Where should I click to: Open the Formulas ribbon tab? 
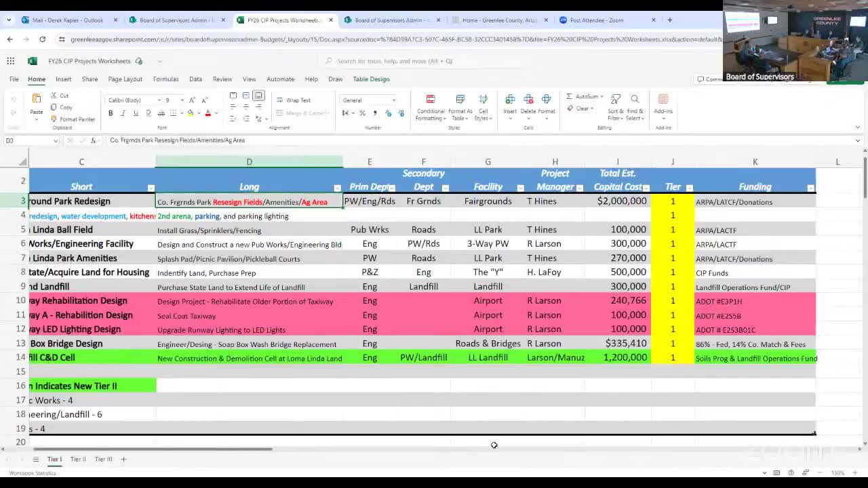165,79
